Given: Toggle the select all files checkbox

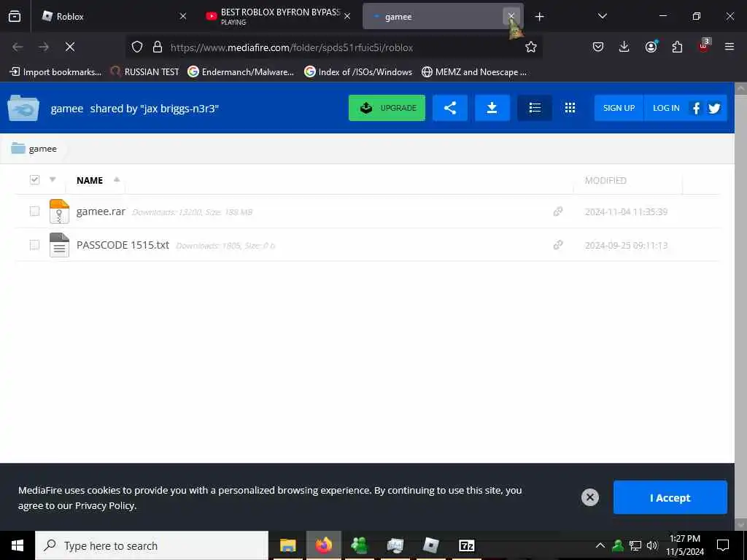Looking at the screenshot, I should click(34, 179).
